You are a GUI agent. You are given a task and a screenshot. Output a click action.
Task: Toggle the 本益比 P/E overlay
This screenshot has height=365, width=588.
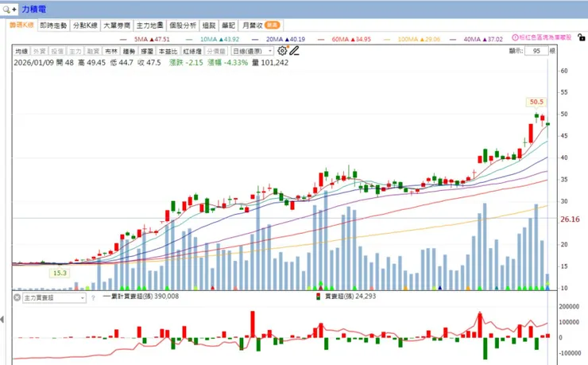coord(168,51)
